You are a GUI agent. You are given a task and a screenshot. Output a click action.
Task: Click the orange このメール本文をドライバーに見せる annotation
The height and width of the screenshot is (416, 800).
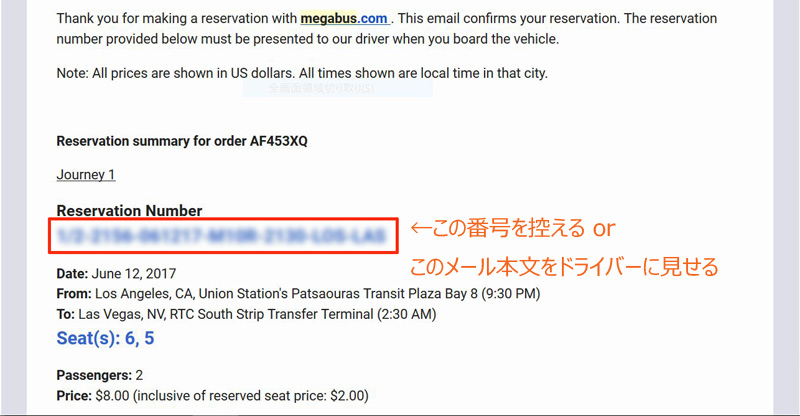tap(564, 267)
